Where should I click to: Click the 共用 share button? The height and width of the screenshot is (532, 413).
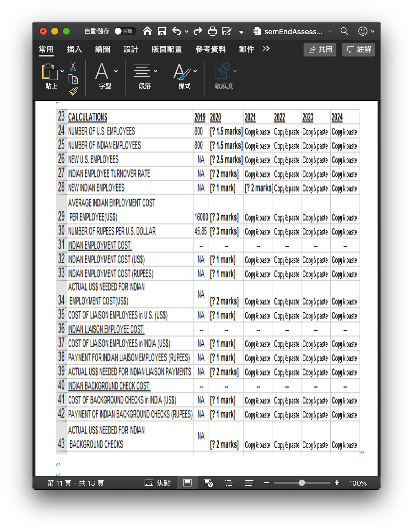point(320,50)
